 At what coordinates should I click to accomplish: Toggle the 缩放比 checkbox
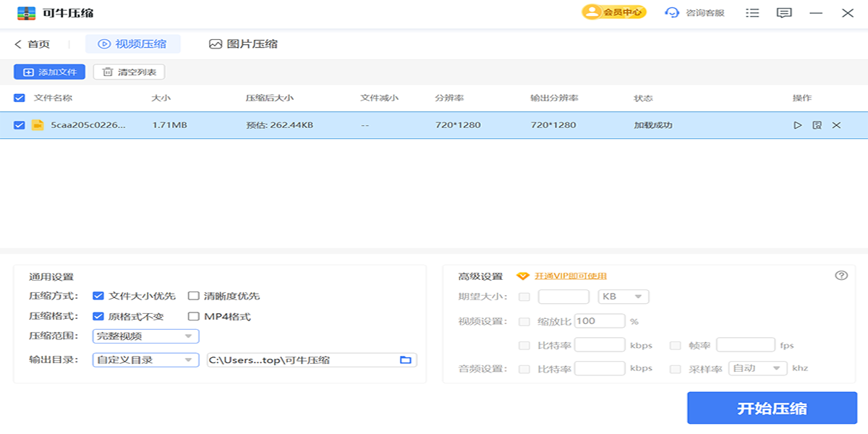pyautogui.click(x=524, y=321)
